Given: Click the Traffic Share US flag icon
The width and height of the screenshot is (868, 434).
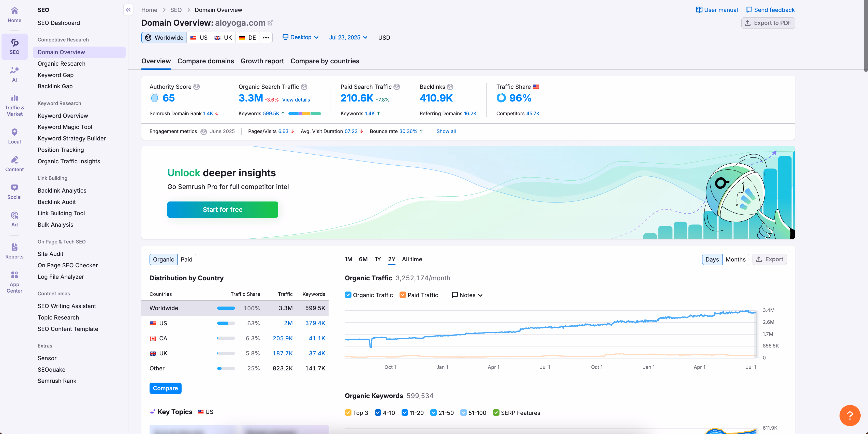Looking at the screenshot, I should point(536,86).
